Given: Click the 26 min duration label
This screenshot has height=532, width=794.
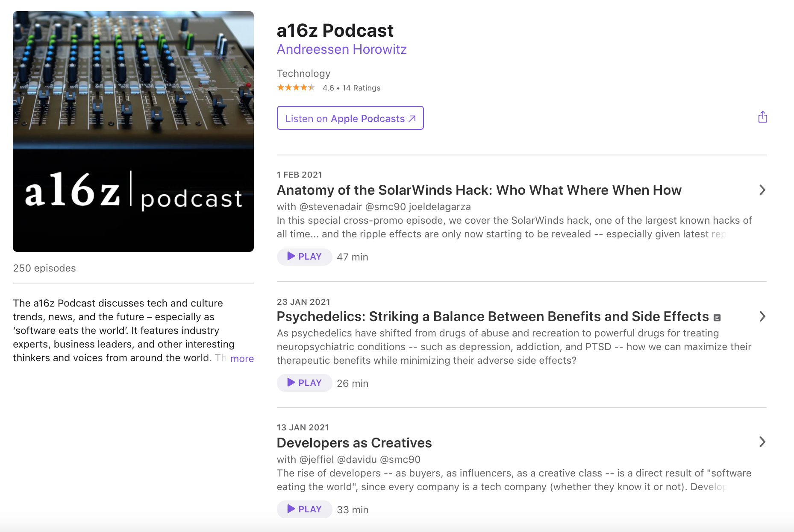Looking at the screenshot, I should 353,383.
